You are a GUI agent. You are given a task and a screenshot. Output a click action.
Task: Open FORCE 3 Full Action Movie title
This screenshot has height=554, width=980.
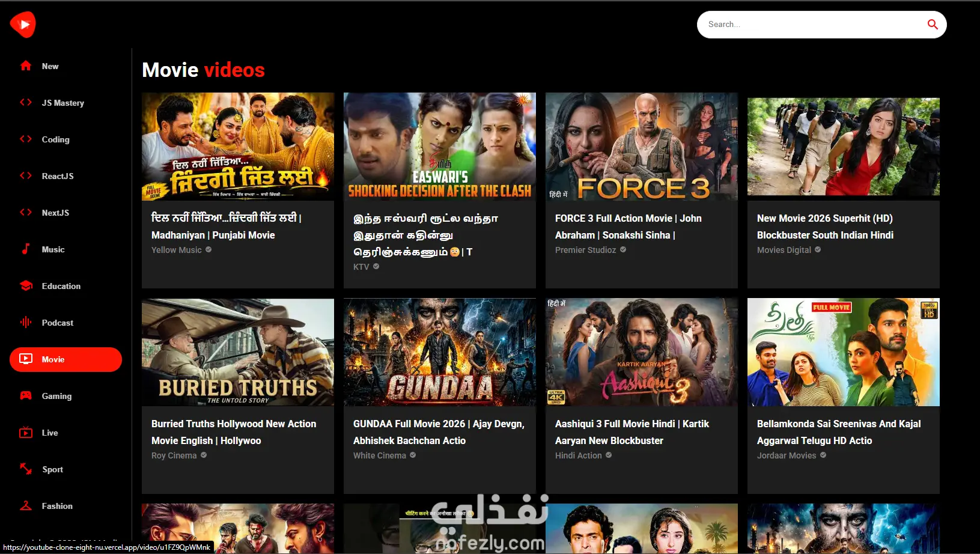point(628,227)
